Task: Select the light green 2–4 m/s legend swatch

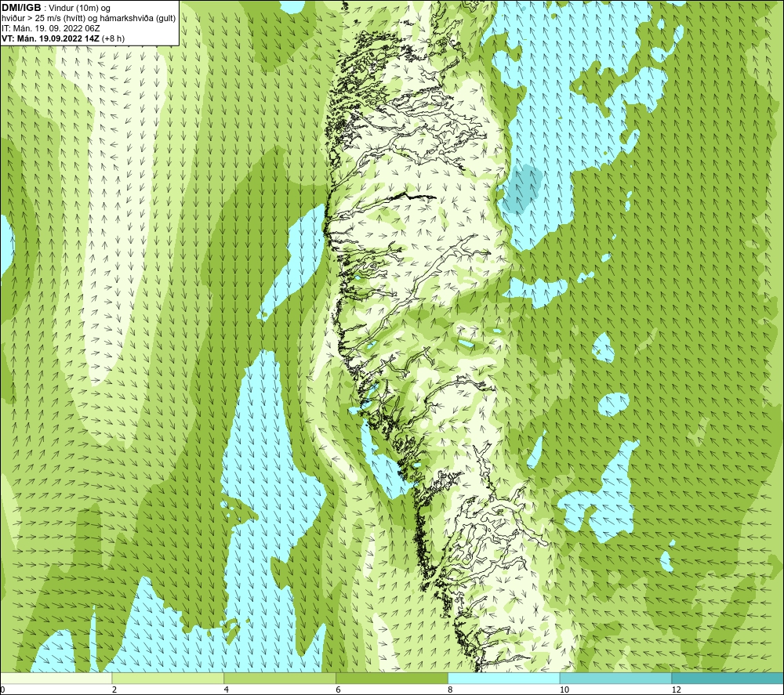Action: [x=168, y=678]
